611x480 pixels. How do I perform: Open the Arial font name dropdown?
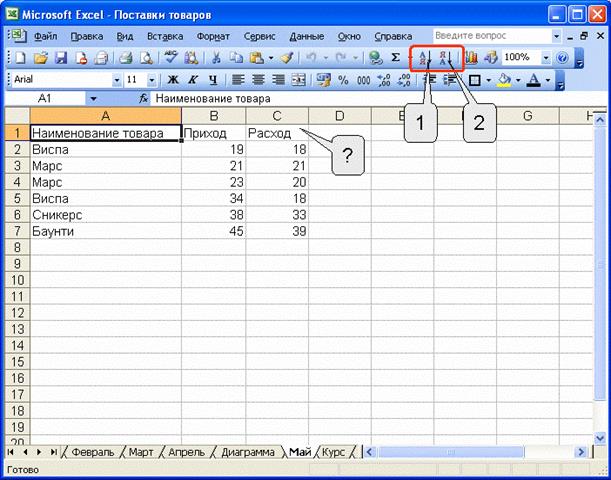[x=116, y=80]
